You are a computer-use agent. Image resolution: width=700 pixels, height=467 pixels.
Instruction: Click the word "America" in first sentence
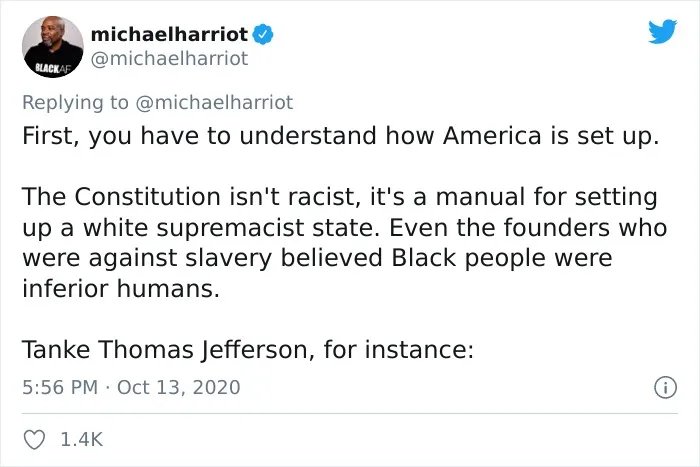pos(492,136)
